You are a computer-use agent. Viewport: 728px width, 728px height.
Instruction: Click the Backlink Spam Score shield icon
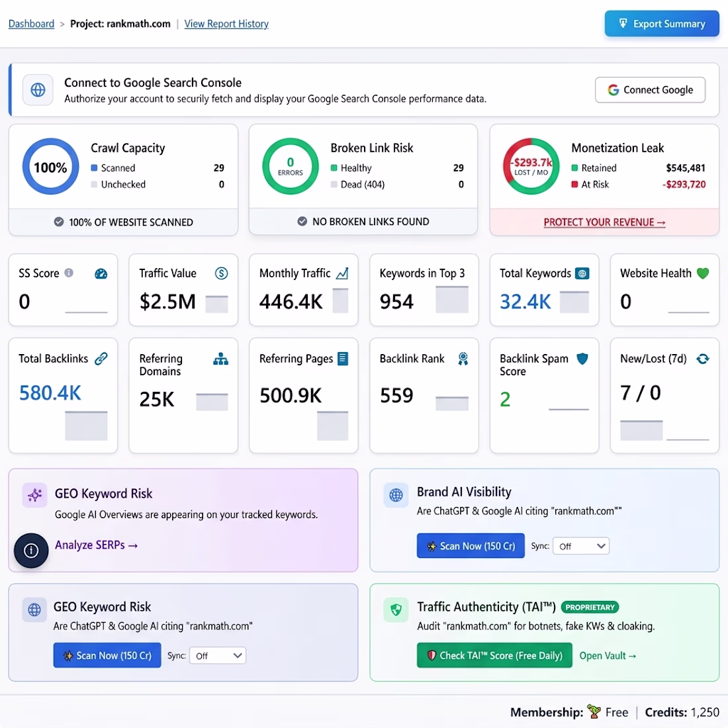(x=582, y=359)
